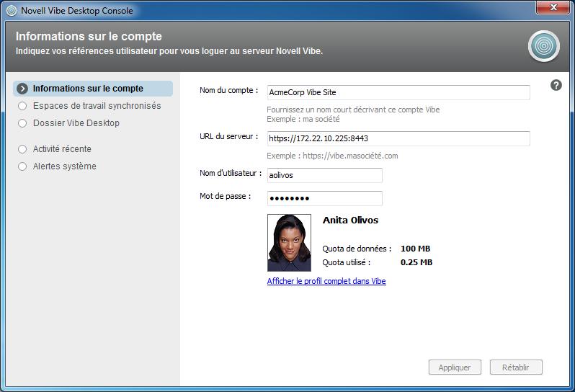The image size is (575, 392).
Task: Click the Novell Vibe Desktop Console title text
Action: pos(77,11)
